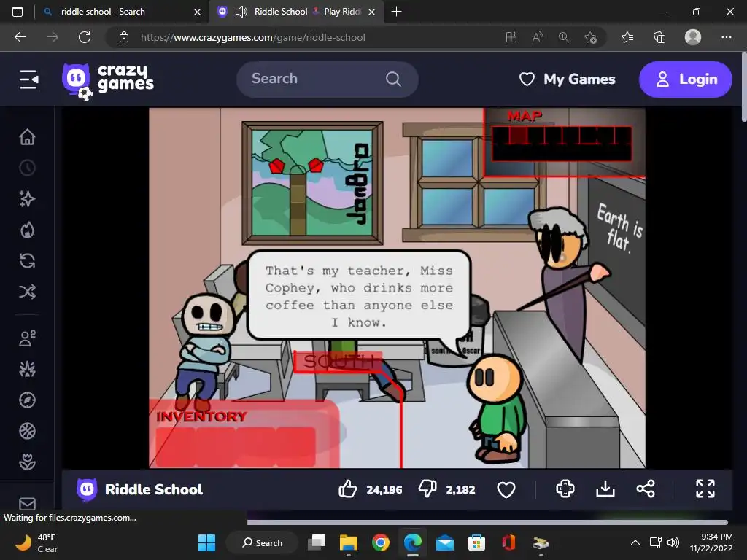Refresh the page
The width and height of the screenshot is (747, 560).
point(85,37)
